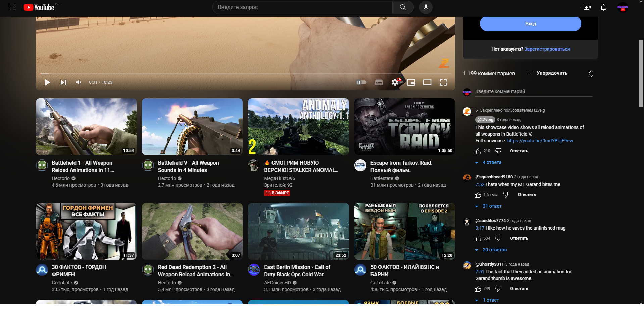Screen dimensions: 644x314
Task: Enter fullscreen mode
Action: (443, 82)
